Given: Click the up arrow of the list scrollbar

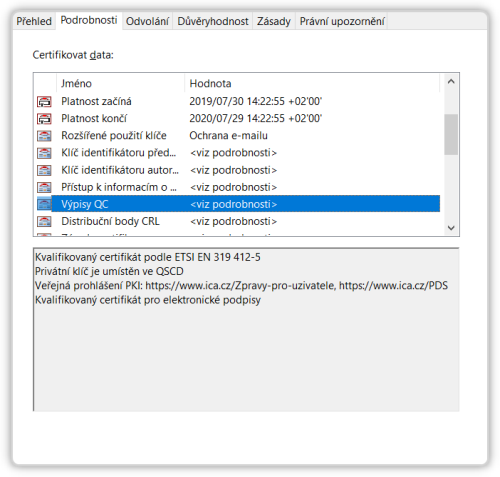Looking at the screenshot, I should coord(451,81).
